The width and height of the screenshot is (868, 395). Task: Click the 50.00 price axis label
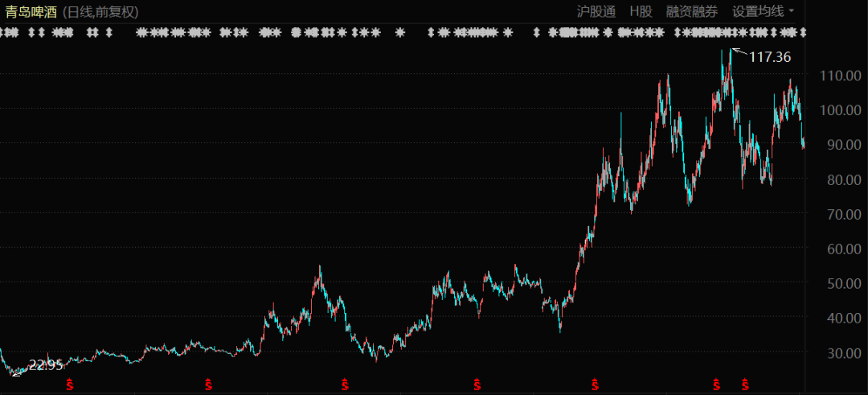[x=834, y=284]
